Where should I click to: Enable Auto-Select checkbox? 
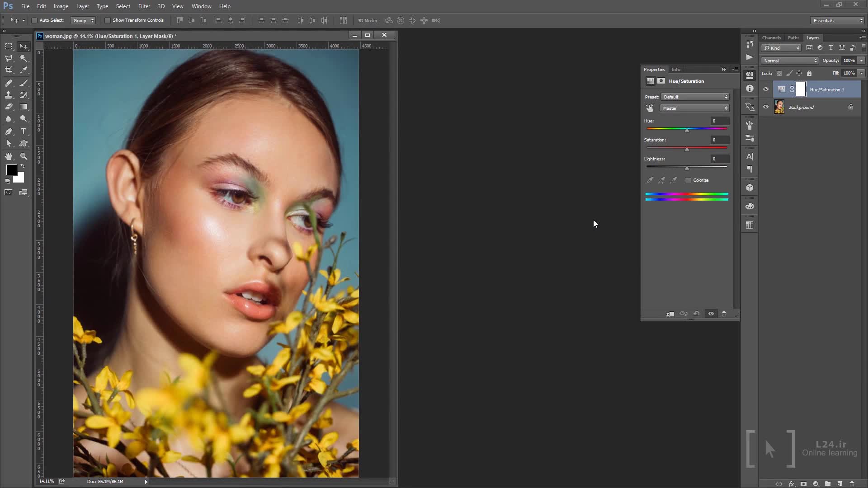(34, 20)
